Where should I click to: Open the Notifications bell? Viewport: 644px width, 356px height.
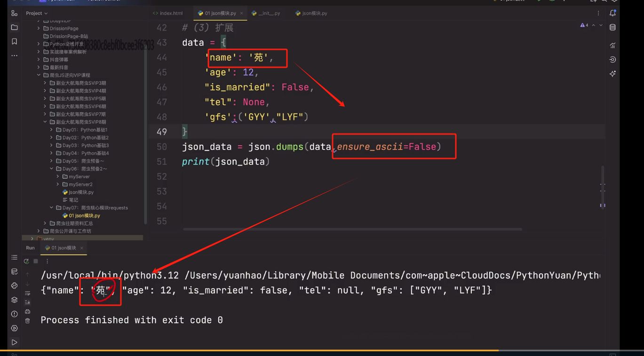pyautogui.click(x=612, y=13)
